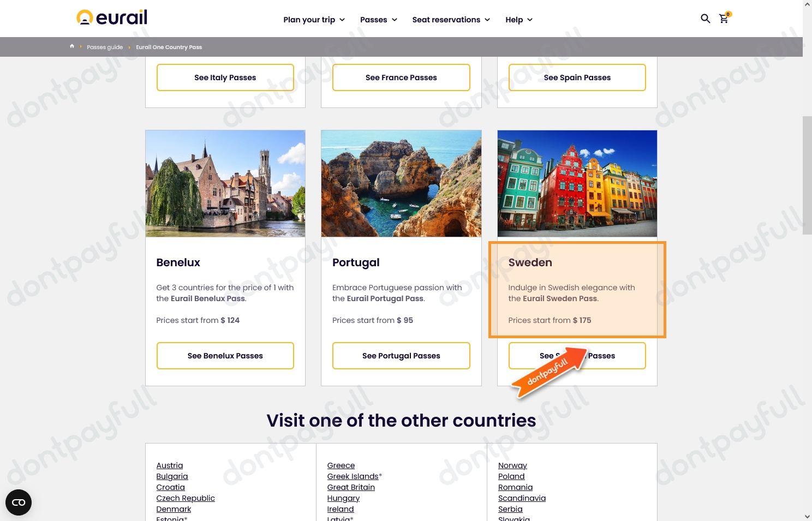Click See Italy Passes button
The height and width of the screenshot is (521, 812).
(x=225, y=77)
